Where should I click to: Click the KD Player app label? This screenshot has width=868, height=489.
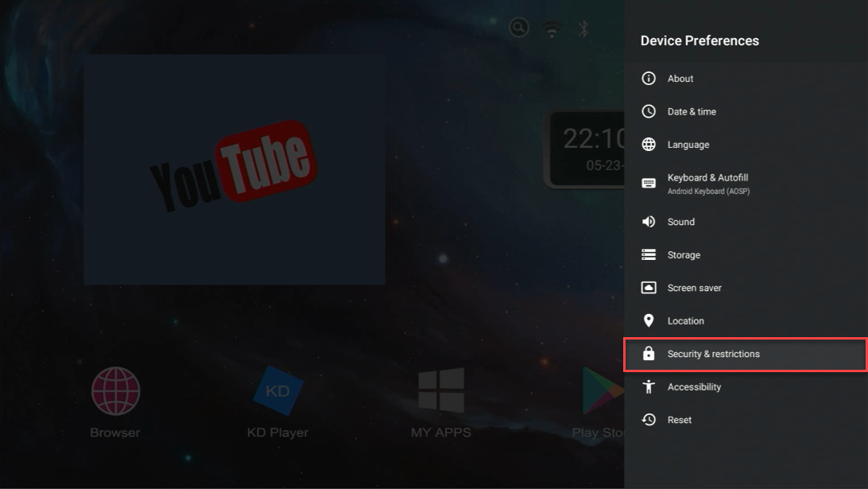click(278, 432)
